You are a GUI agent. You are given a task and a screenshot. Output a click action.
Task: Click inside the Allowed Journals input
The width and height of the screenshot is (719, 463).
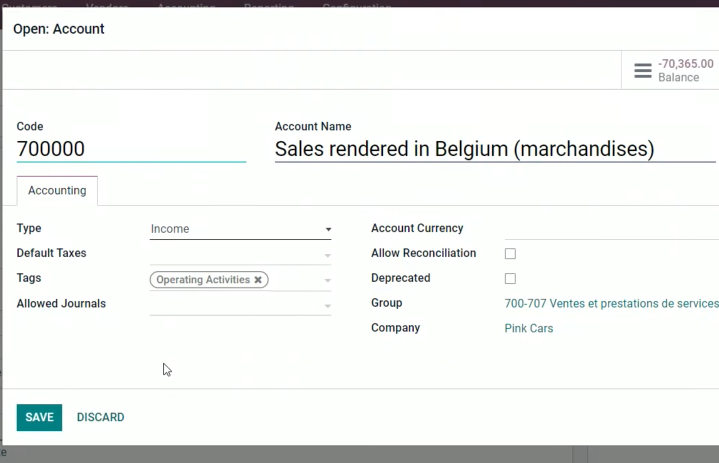coord(236,304)
